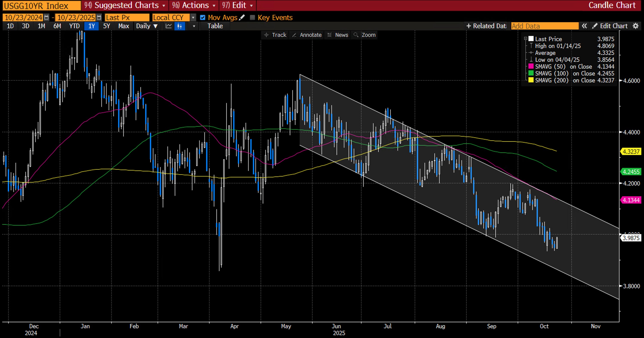Enable the Key Events checkbox
Image resolution: width=644 pixels, height=338 pixels.
pyautogui.click(x=252, y=18)
